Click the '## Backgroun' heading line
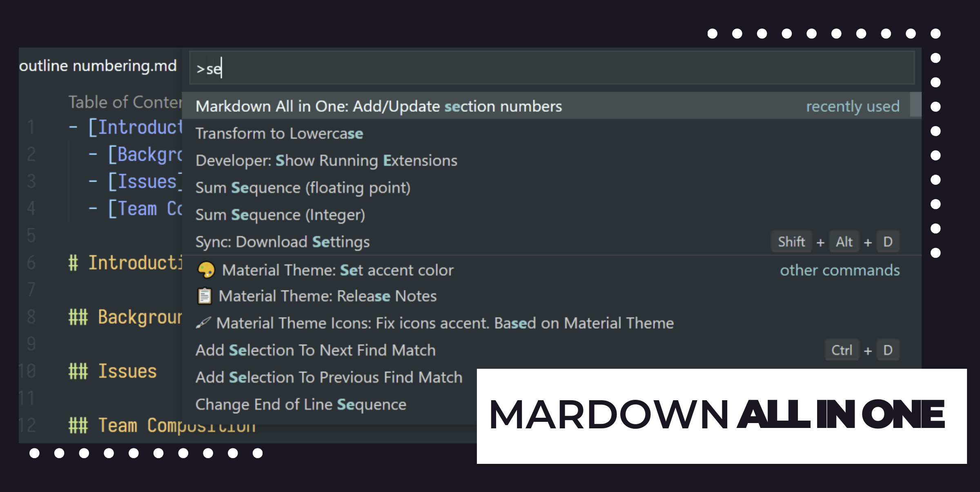 coord(125,317)
